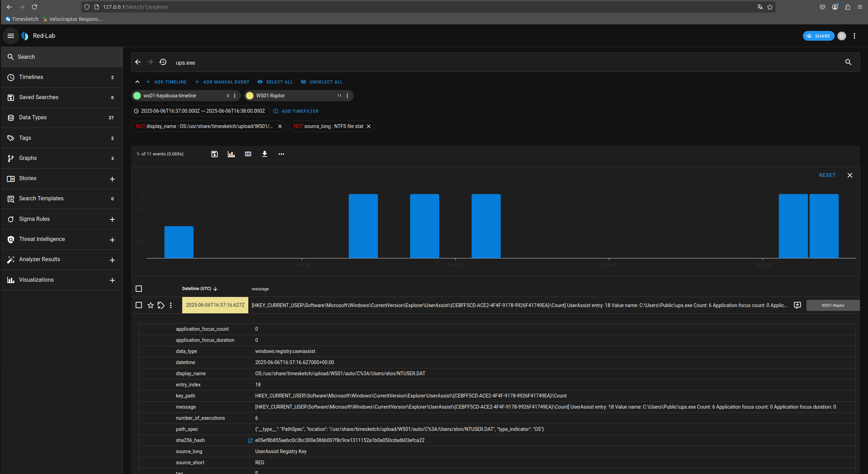Open the browser extensions icon

click(847, 7)
